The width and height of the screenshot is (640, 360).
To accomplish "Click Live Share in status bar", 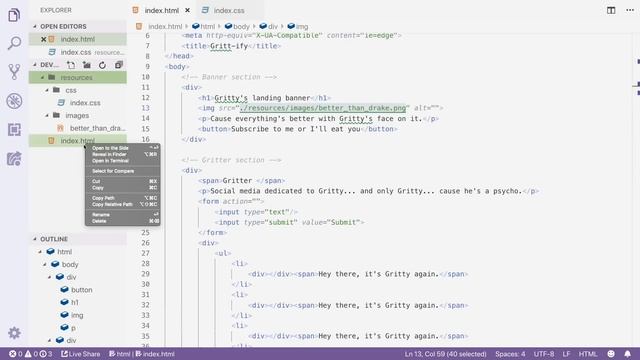I will pos(80,354).
